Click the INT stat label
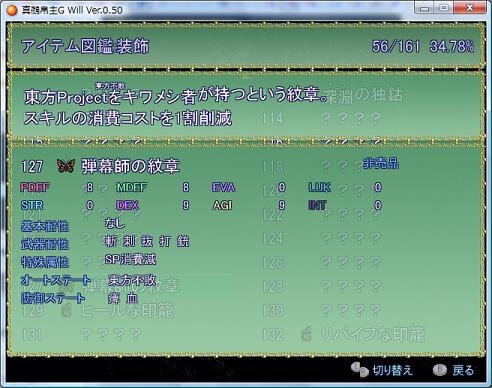This screenshot has height=388, width=492. pos(317,205)
